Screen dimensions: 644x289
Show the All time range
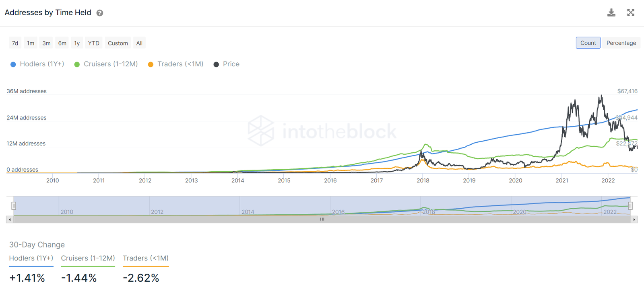139,43
